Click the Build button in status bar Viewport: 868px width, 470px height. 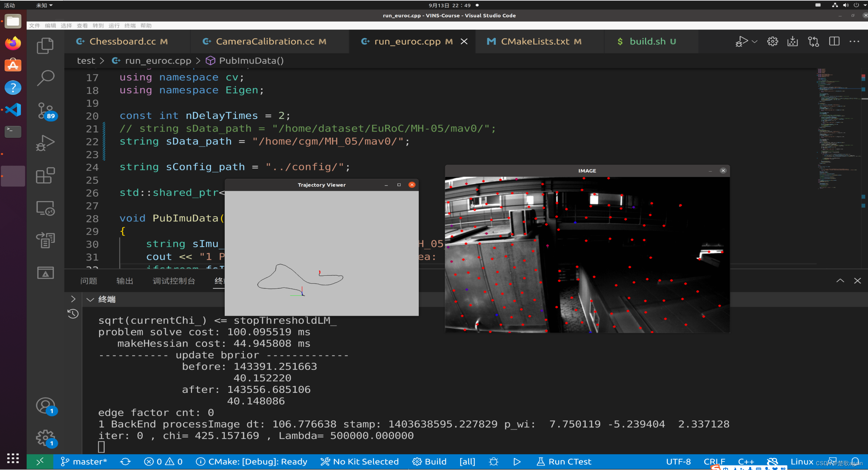430,462
